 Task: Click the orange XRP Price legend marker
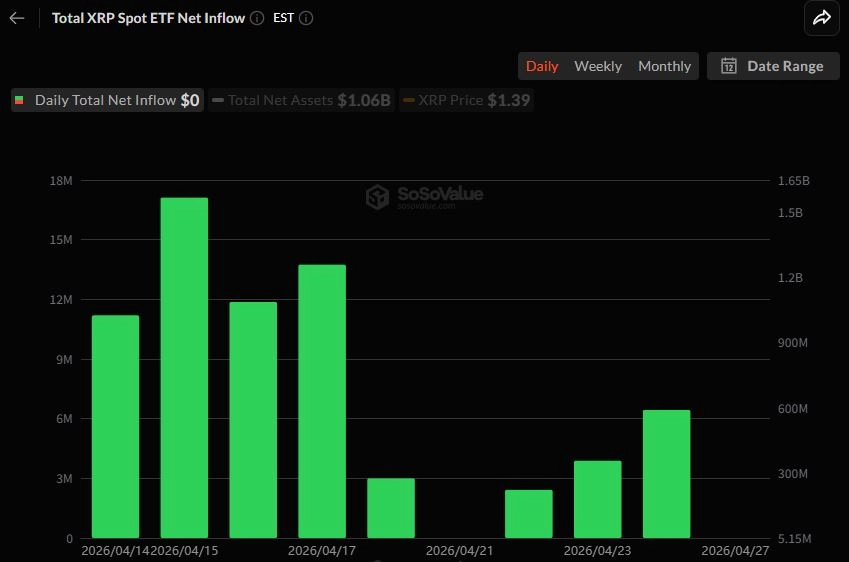click(408, 100)
